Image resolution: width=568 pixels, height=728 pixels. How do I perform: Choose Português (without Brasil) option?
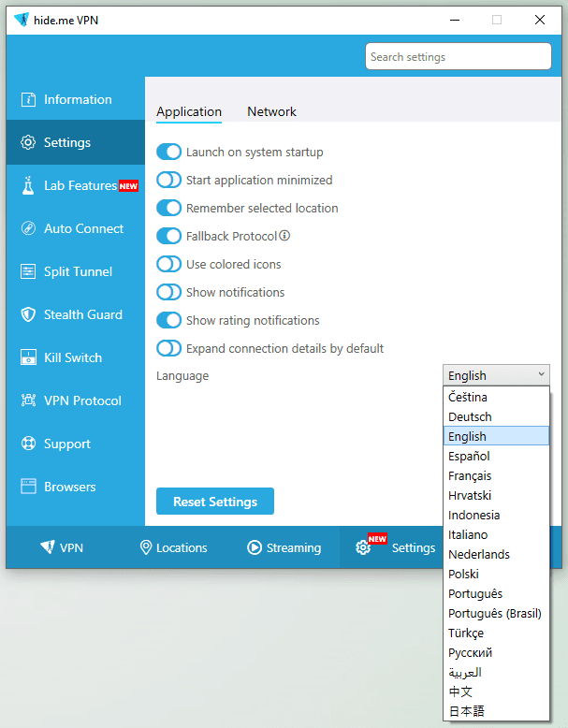[496, 593]
